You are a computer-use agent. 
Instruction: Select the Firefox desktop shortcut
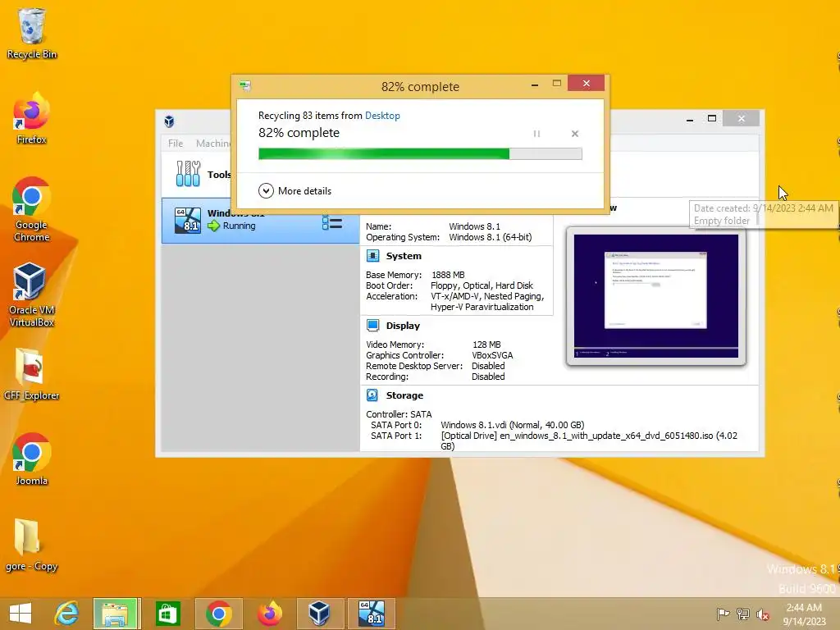pyautogui.click(x=32, y=118)
